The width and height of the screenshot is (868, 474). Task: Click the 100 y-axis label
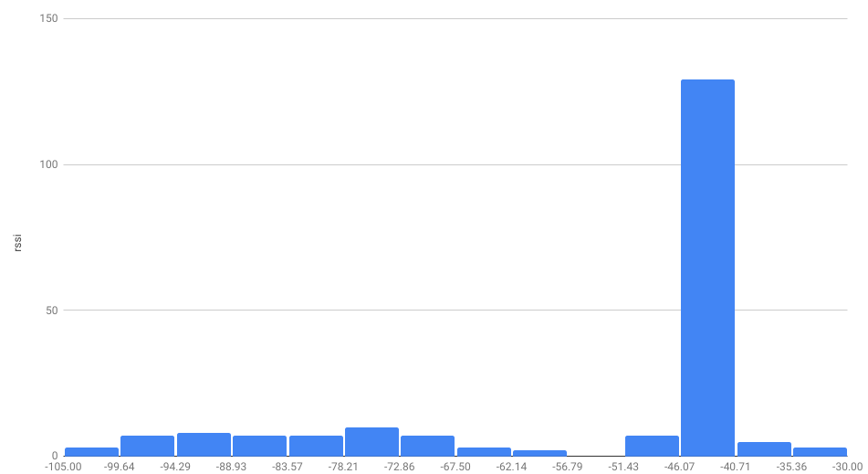click(x=48, y=164)
